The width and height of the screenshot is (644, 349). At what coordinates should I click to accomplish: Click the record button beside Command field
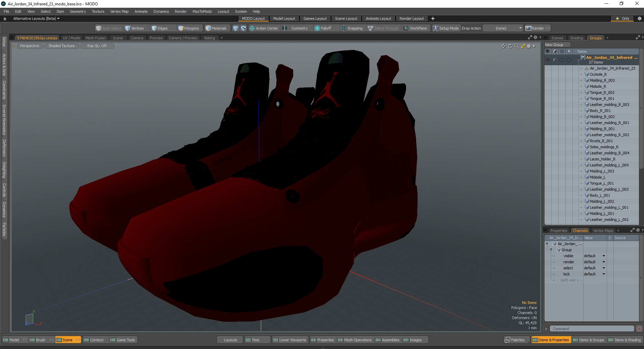pyautogui.click(x=639, y=329)
